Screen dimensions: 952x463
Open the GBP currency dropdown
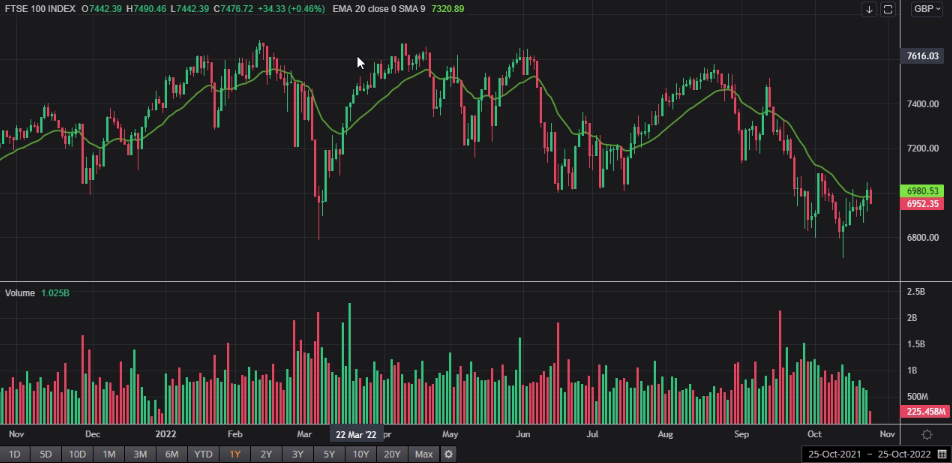[x=928, y=9]
